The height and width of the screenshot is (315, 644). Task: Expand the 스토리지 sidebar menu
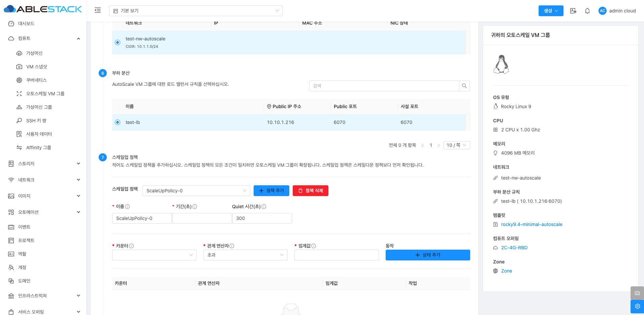pos(44,164)
